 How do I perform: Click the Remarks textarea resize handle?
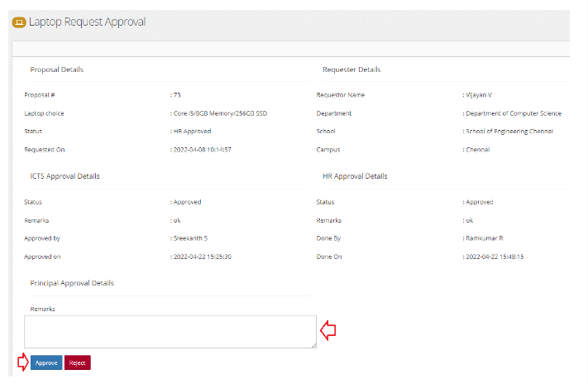point(313,344)
